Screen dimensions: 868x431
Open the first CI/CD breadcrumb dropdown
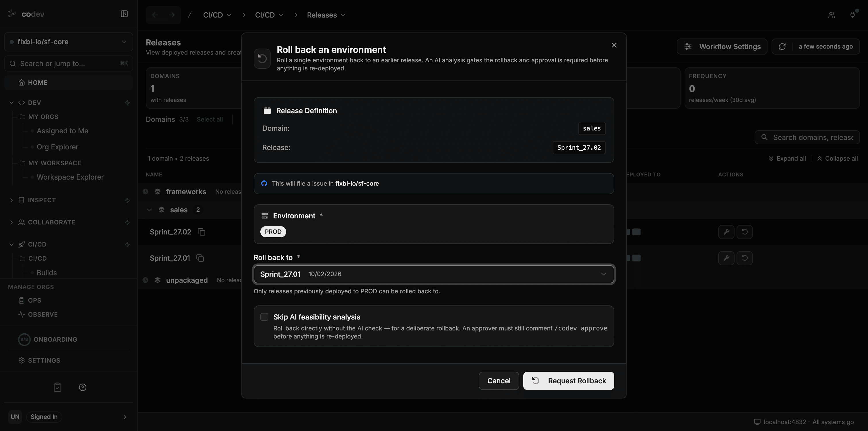217,15
